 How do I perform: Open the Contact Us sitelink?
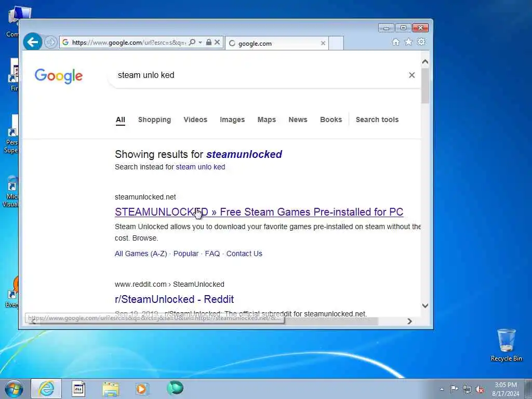click(x=244, y=254)
